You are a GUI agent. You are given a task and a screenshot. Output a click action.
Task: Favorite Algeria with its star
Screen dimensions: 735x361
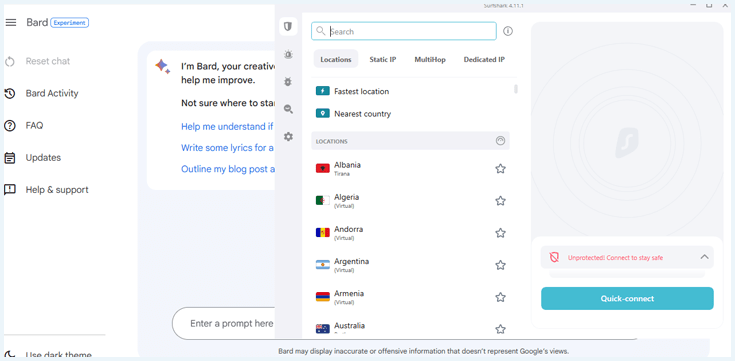pyautogui.click(x=500, y=201)
